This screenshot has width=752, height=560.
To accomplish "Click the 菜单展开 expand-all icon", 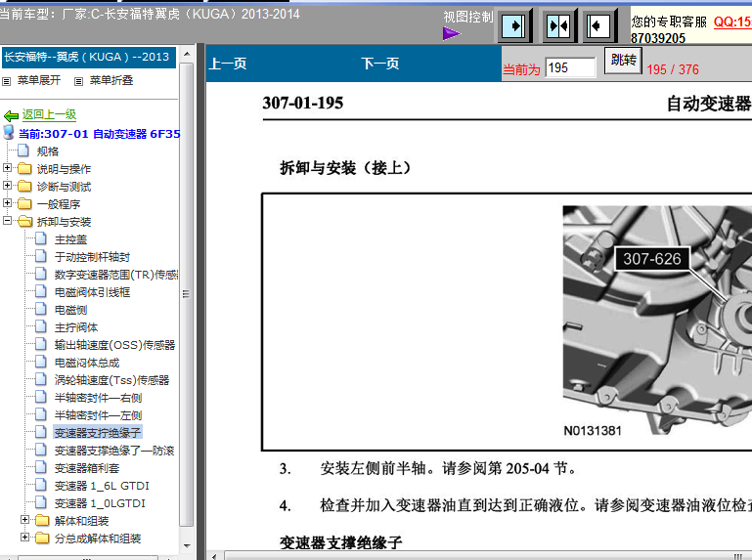I will 6,81.
